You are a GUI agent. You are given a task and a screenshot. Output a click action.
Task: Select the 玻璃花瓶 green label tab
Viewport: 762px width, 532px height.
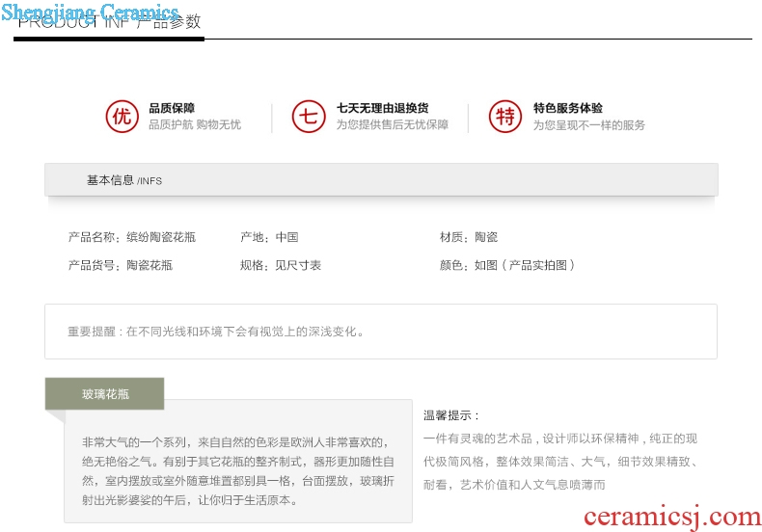[x=104, y=393]
